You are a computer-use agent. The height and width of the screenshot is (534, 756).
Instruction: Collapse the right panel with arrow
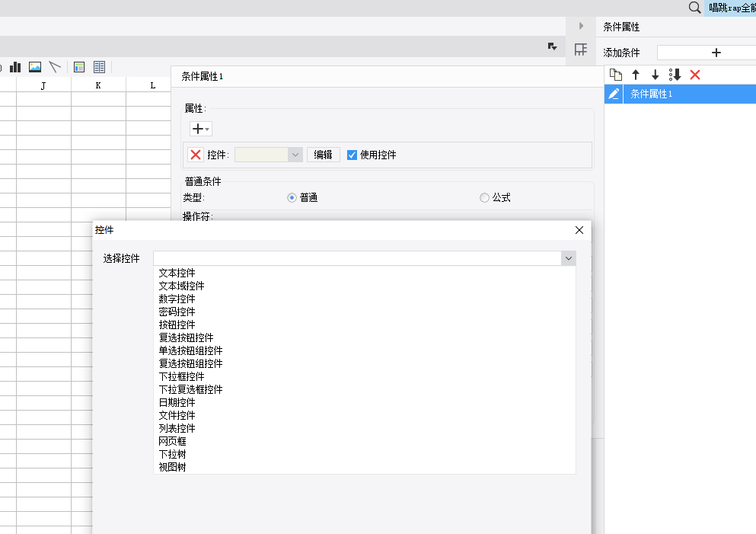tap(581, 26)
